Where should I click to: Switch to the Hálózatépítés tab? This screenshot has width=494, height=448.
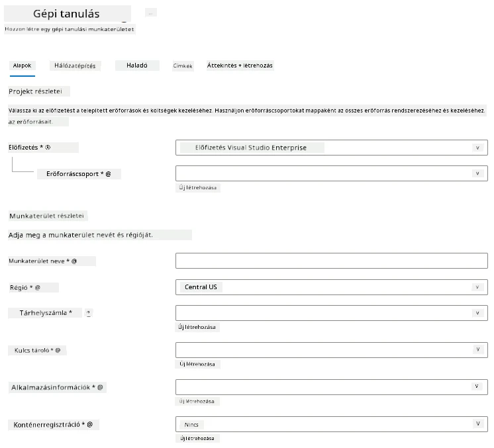point(75,66)
